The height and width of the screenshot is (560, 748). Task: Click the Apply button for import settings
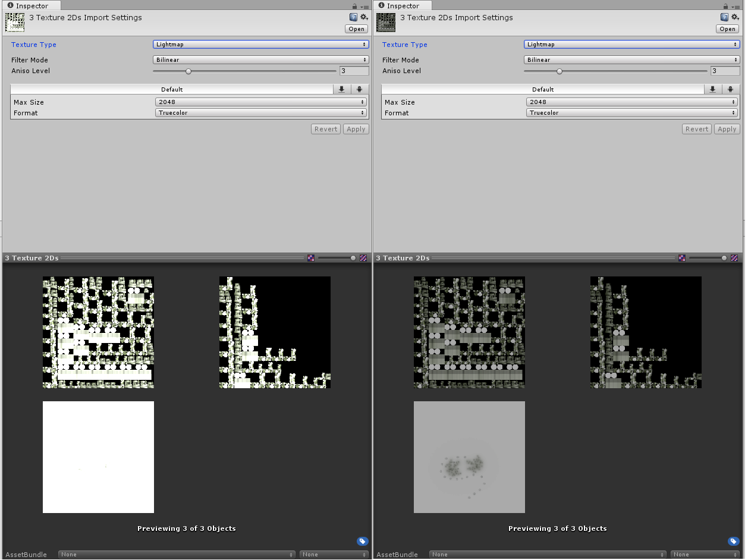click(356, 128)
